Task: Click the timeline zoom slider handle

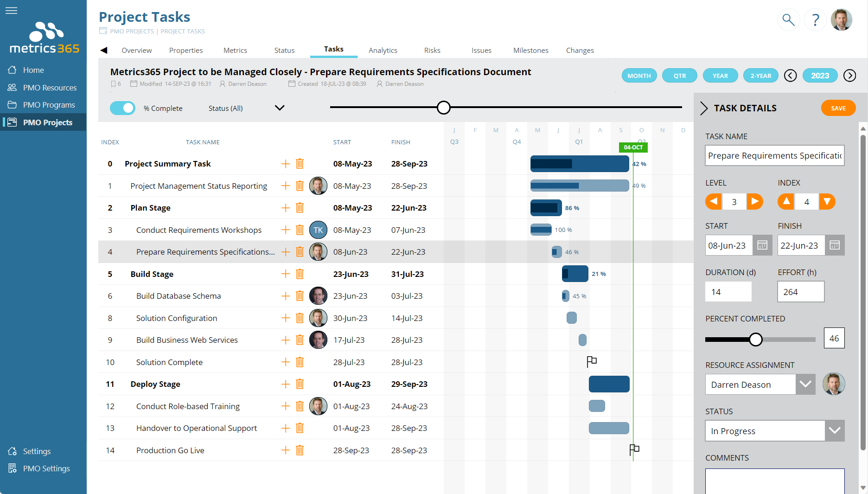Action: [444, 108]
